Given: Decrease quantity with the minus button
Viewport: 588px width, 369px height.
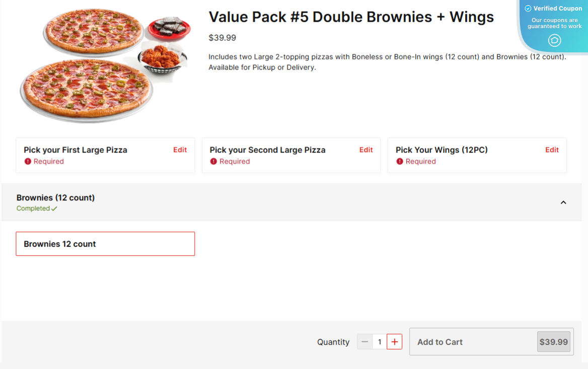Looking at the screenshot, I should pyautogui.click(x=365, y=342).
